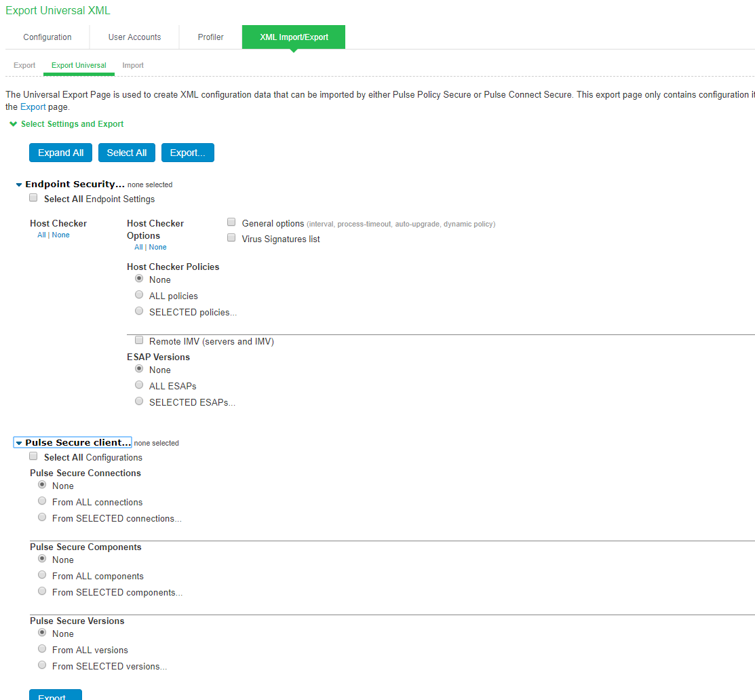Click the Host Checker Options label
The height and width of the screenshot is (700, 755).
tap(155, 230)
